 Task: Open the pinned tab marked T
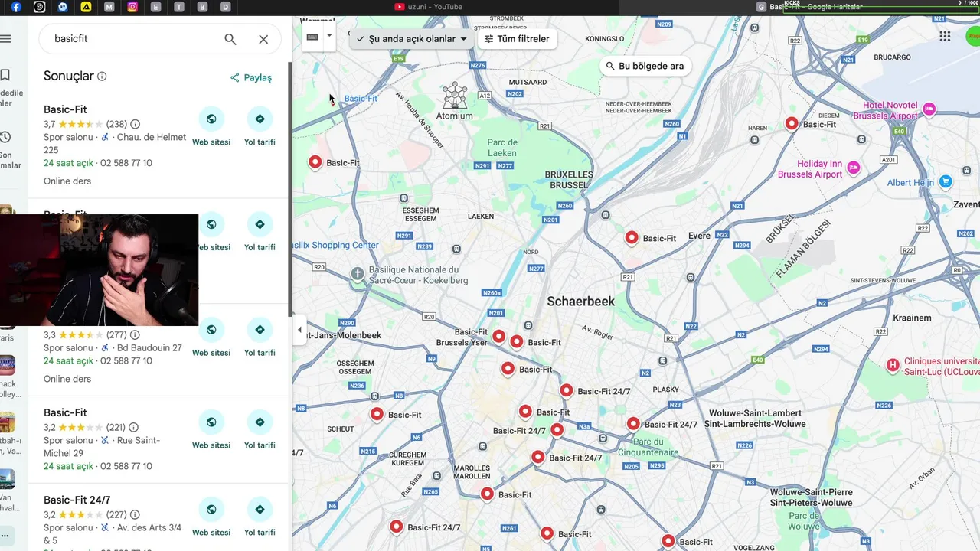tap(179, 7)
